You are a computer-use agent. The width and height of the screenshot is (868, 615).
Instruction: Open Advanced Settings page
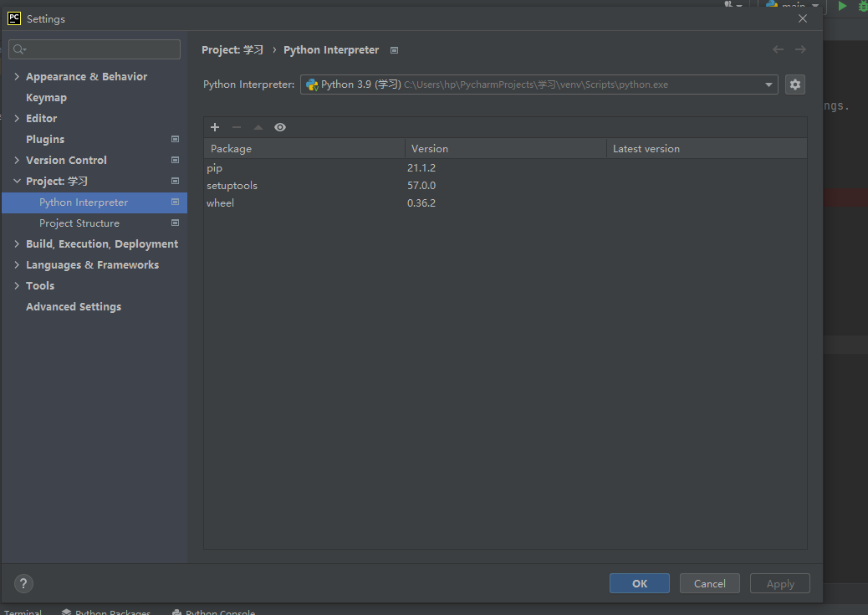[74, 307]
